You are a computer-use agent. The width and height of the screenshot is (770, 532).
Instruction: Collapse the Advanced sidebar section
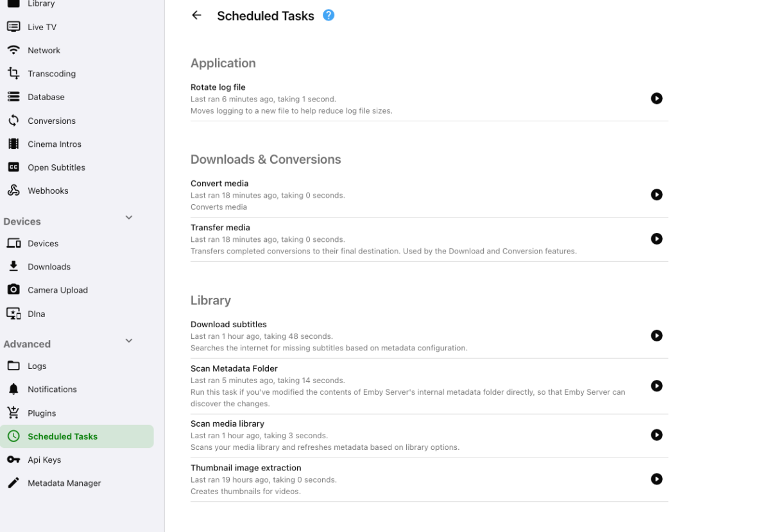coord(128,340)
